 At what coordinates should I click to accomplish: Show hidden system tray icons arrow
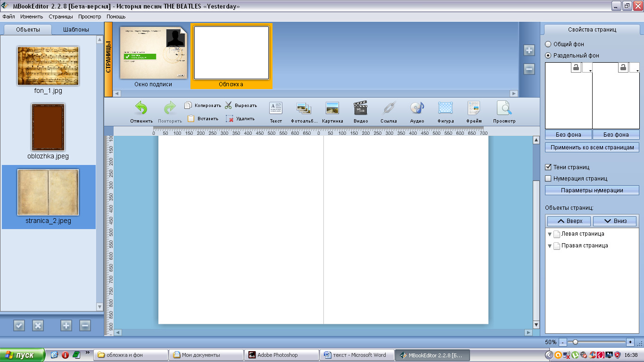[x=549, y=355]
